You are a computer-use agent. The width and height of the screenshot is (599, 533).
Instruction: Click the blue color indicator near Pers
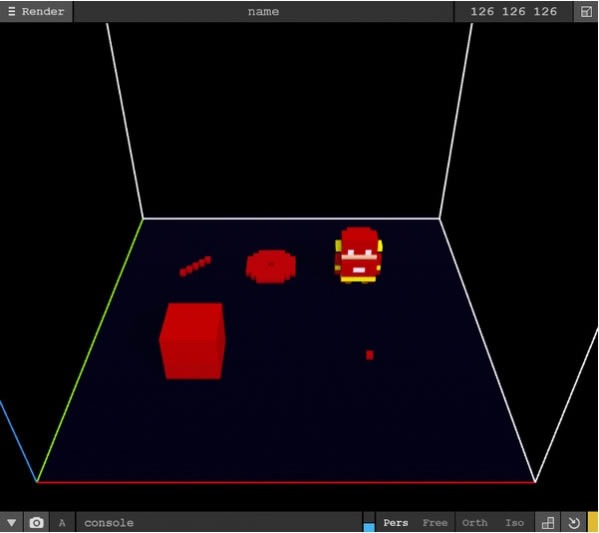(x=369, y=527)
